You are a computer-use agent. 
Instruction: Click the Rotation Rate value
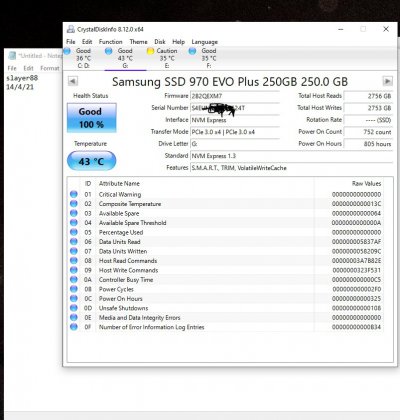click(x=368, y=120)
